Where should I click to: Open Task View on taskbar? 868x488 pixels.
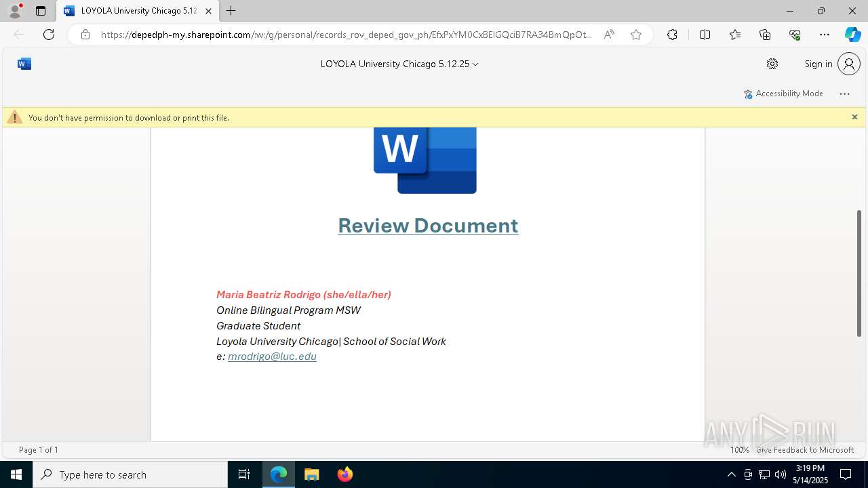coord(244,474)
